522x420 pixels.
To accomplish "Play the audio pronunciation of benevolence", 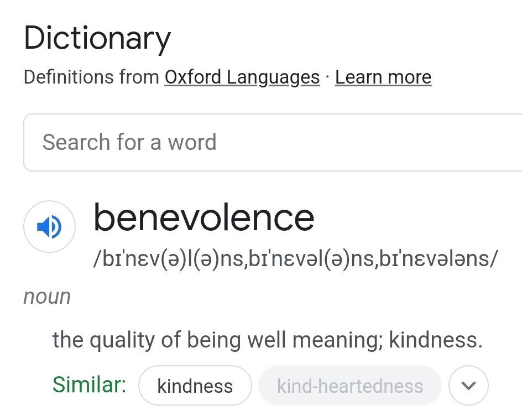I will point(49,226).
